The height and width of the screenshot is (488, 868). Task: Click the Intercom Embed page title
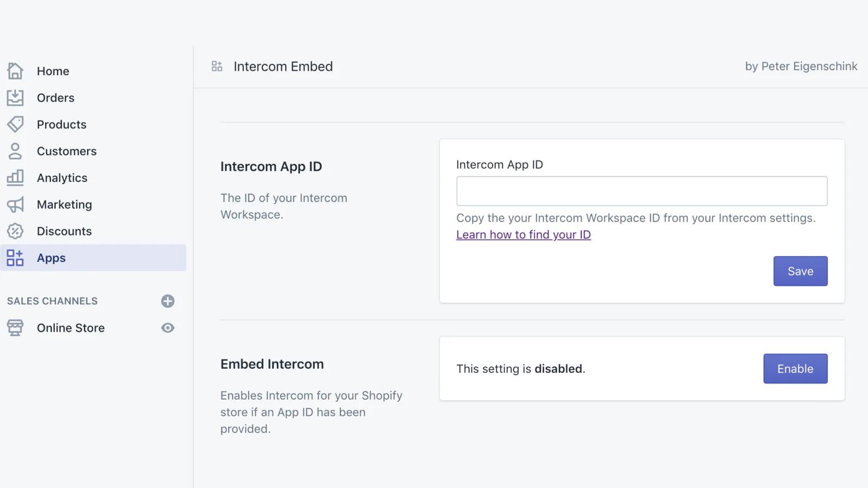click(283, 66)
